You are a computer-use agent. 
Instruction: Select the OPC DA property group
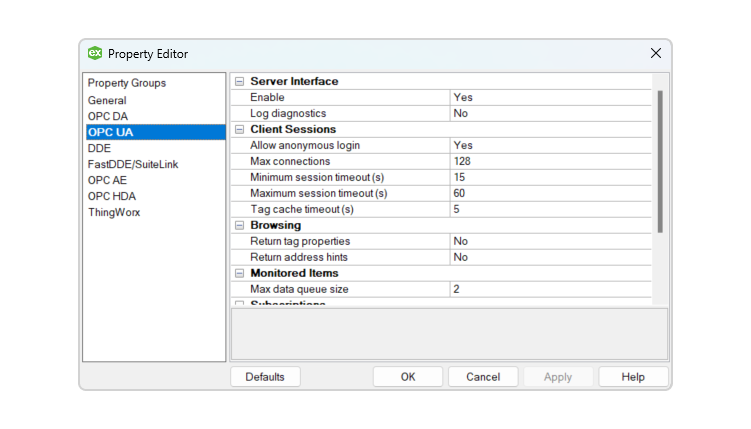pyautogui.click(x=108, y=116)
